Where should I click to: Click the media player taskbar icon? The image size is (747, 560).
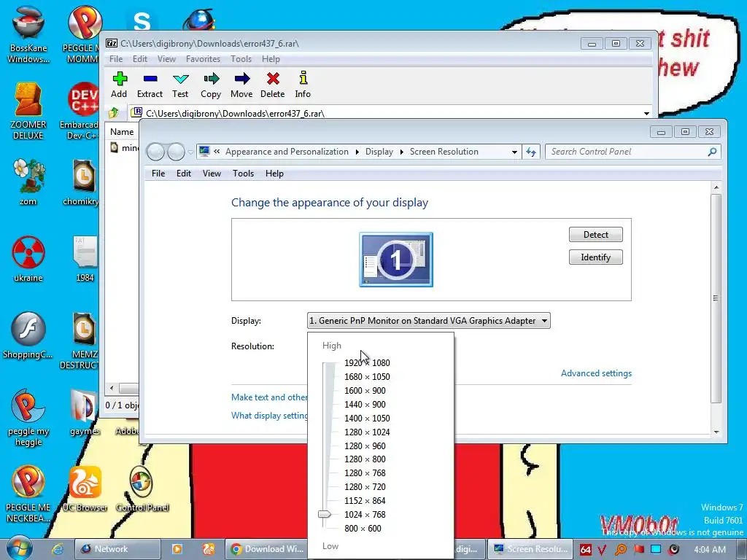[177, 549]
